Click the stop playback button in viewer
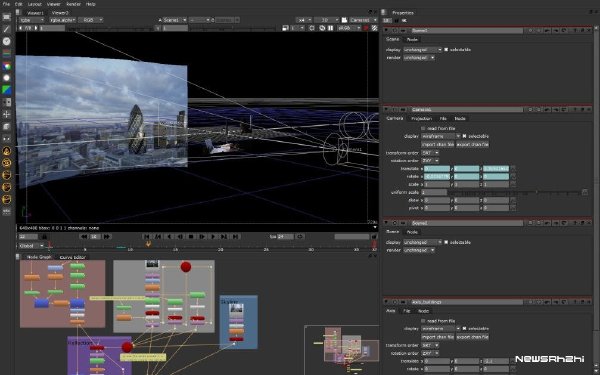 pos(191,237)
